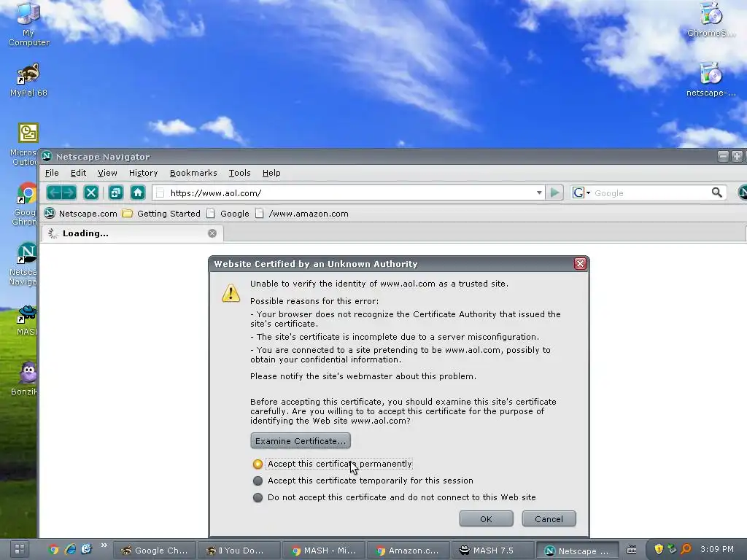Viewport: 747px width, 560px height.
Task: Click the Back arrow in Netscape toolbar
Action: tap(54, 192)
